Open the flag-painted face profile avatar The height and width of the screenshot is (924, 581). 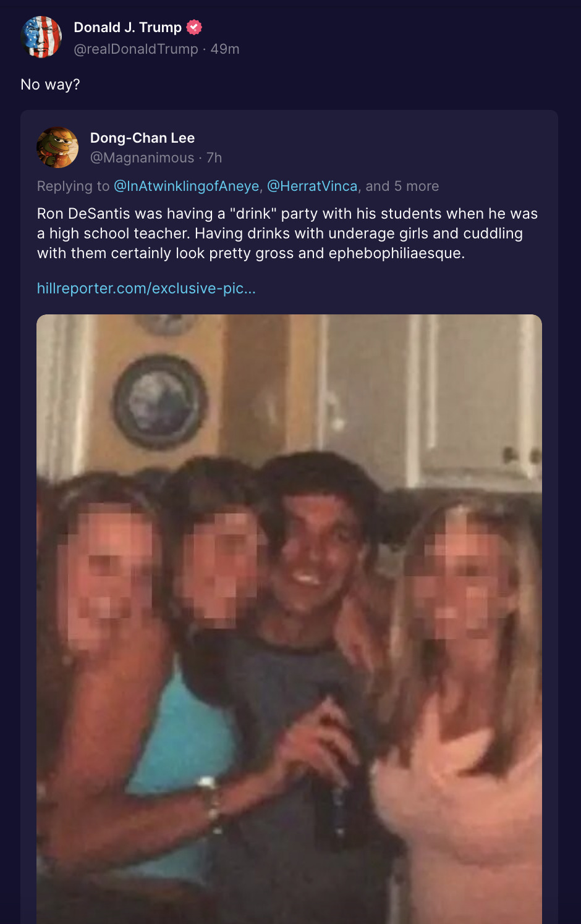[41, 37]
